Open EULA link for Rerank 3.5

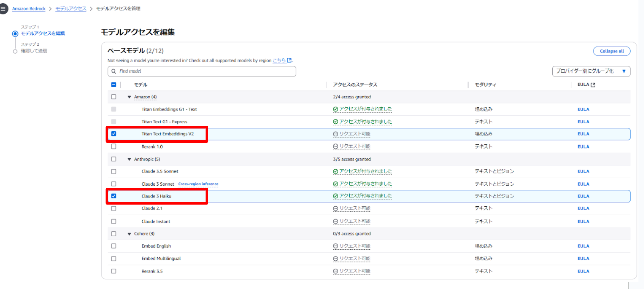pyautogui.click(x=583, y=271)
